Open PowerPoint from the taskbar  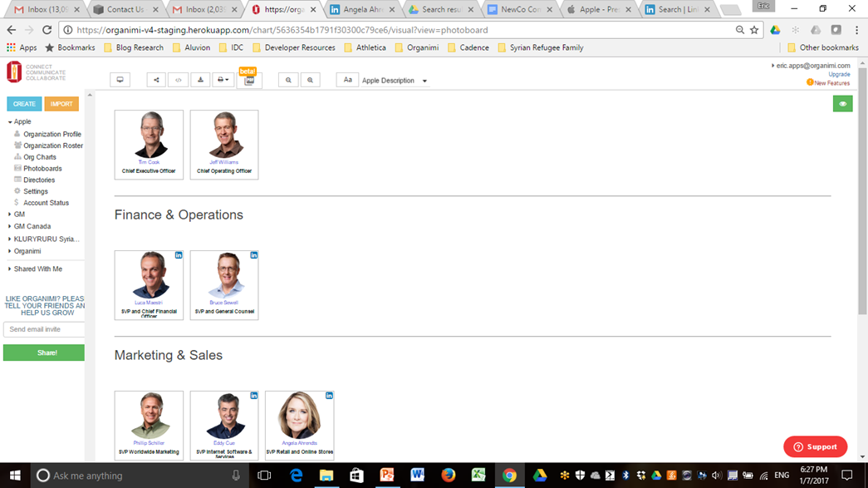point(387,476)
